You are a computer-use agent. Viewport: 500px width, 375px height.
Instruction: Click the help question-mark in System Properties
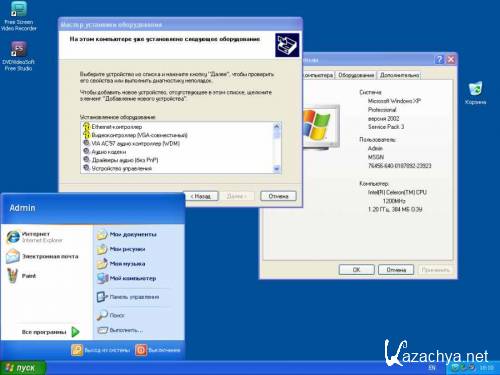click(439, 60)
